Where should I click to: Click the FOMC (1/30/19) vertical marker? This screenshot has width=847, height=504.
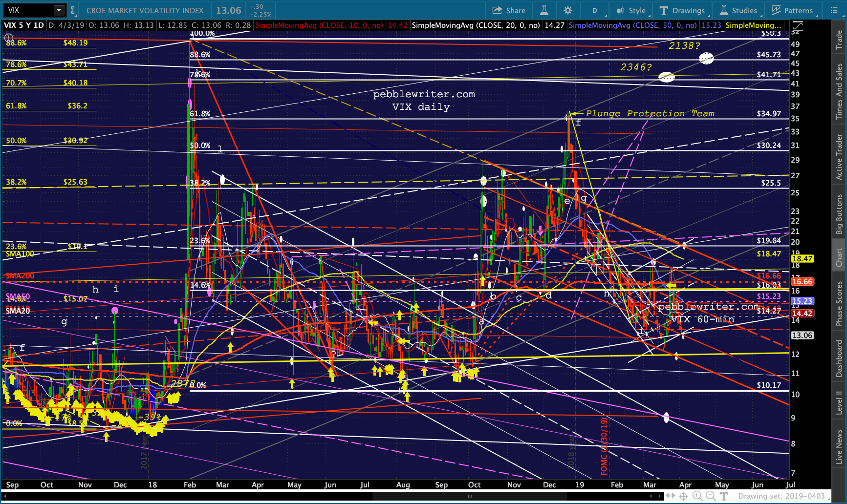[x=604, y=446]
